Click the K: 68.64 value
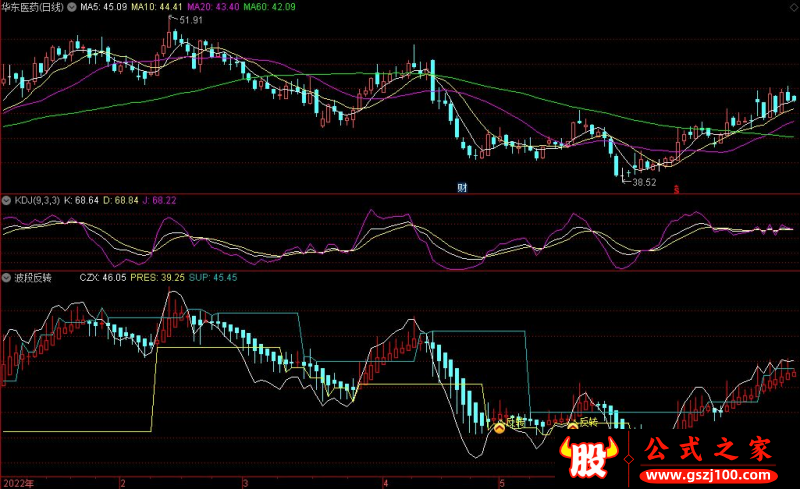The image size is (800, 489). tap(81, 201)
